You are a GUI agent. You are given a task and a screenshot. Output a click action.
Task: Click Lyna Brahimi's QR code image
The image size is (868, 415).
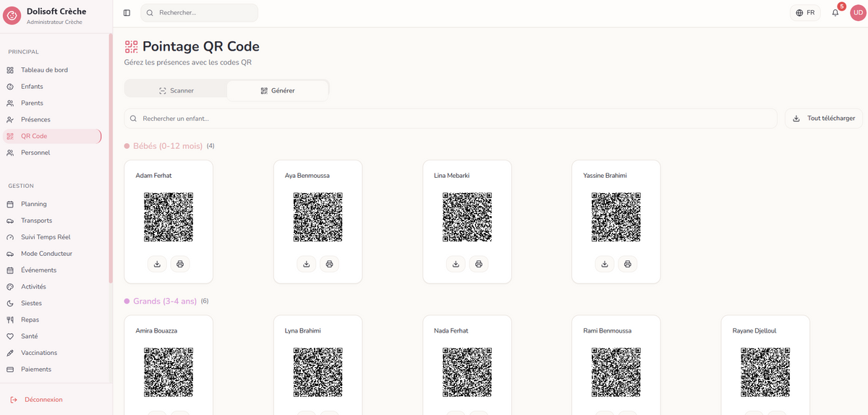tap(318, 372)
